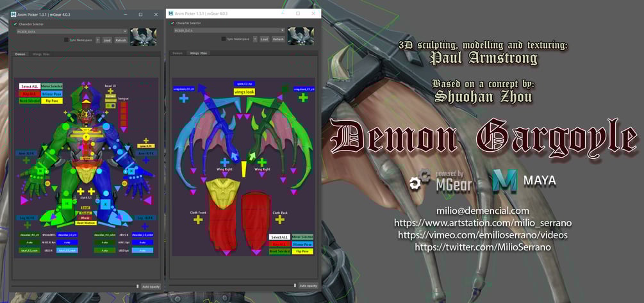Select Wings Xtras tab in wings picker window

coord(198,53)
